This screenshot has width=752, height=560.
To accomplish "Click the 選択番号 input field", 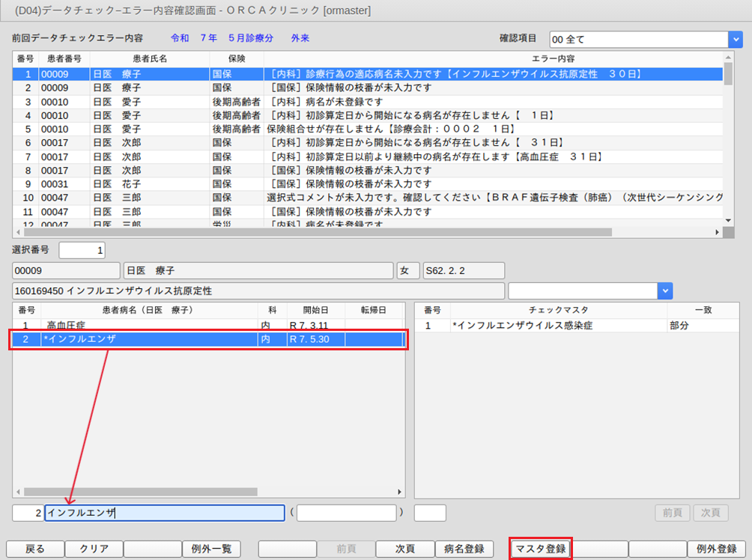I will (82, 250).
